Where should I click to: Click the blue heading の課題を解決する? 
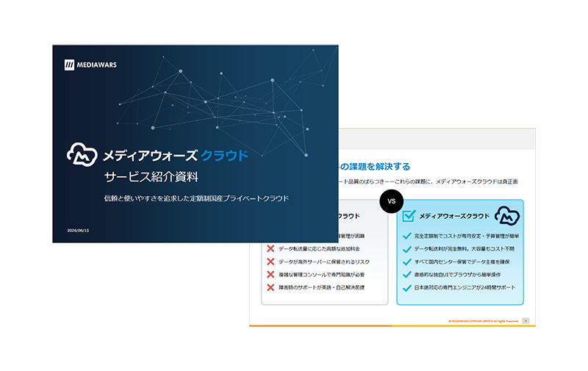[375, 166]
